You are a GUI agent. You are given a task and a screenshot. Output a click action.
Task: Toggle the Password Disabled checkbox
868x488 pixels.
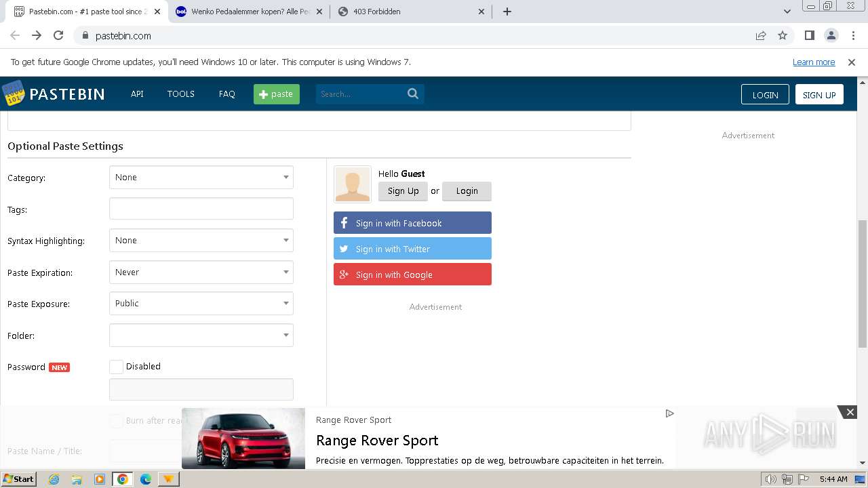[x=116, y=367]
